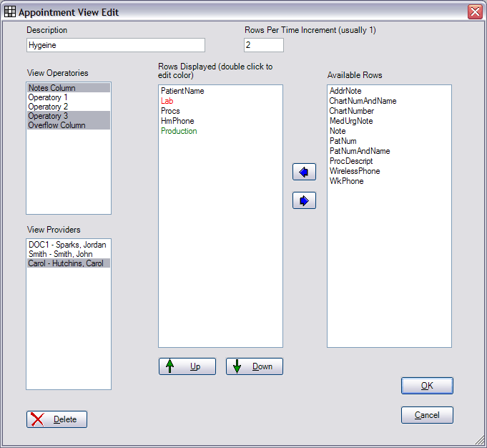Click the Rows Per Time Increment field

[263, 45]
